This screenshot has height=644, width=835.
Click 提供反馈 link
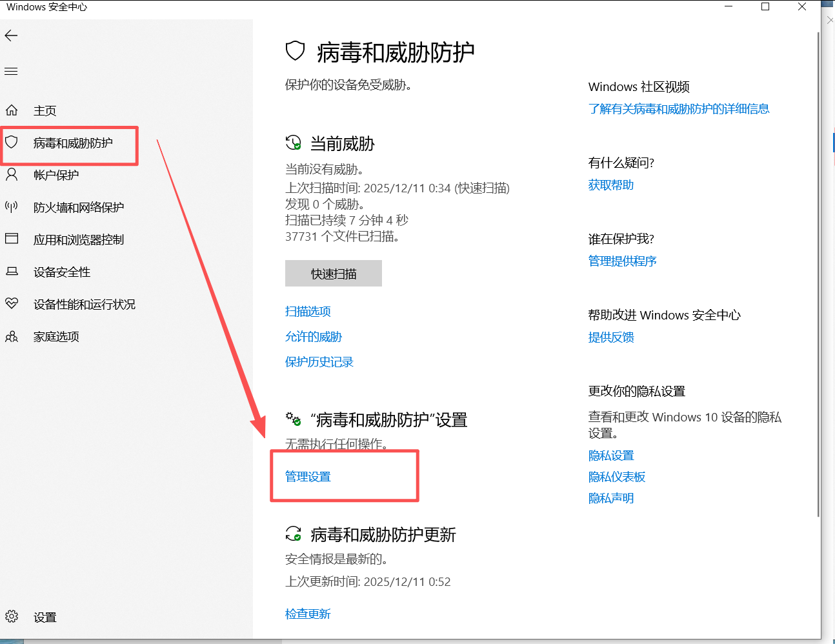point(611,337)
